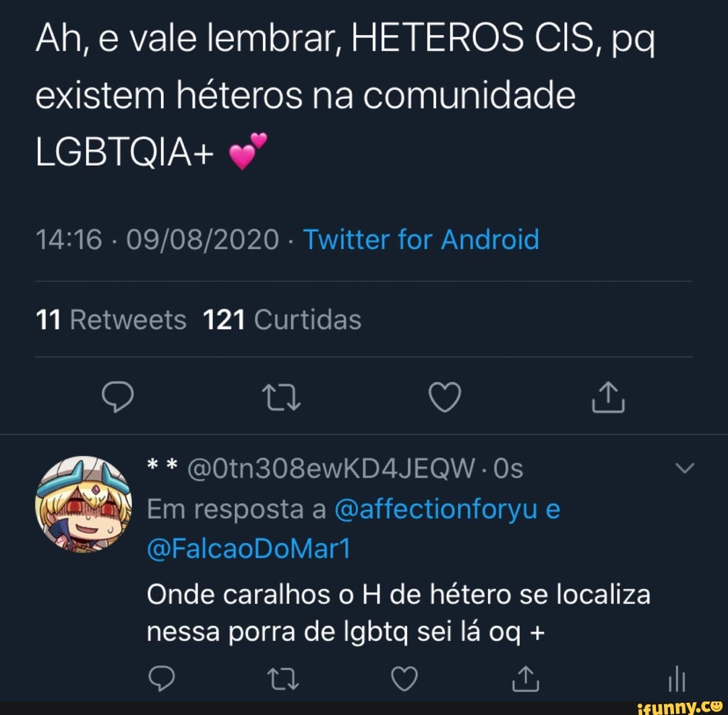View analytics bars icon on reply

coord(677,679)
